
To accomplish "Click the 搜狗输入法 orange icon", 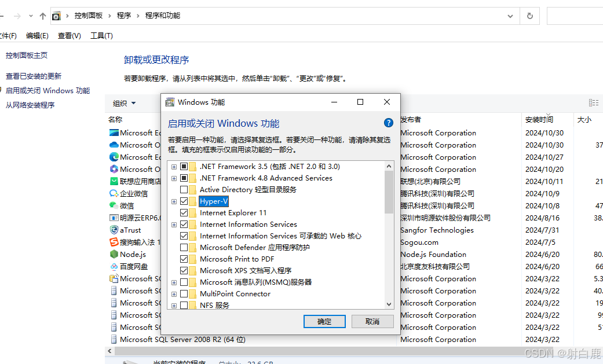I will pyautogui.click(x=114, y=242).
